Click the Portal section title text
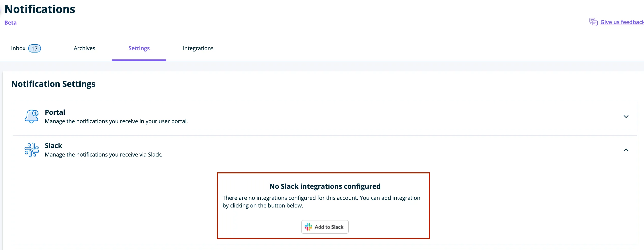The image size is (644, 250). coord(55,112)
